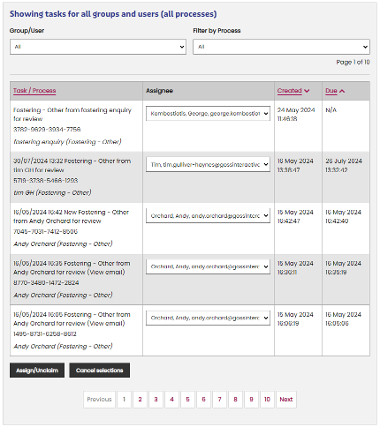Click the Assignee column header
380x427 pixels.
(x=159, y=91)
